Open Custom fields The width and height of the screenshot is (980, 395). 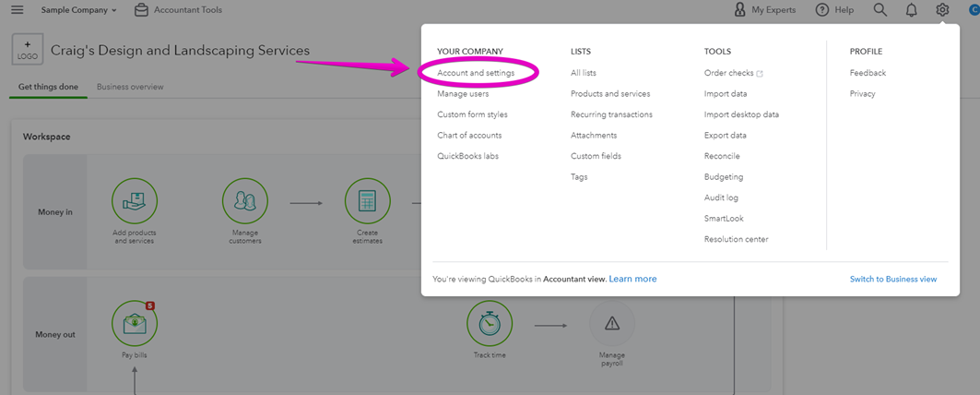coord(596,156)
